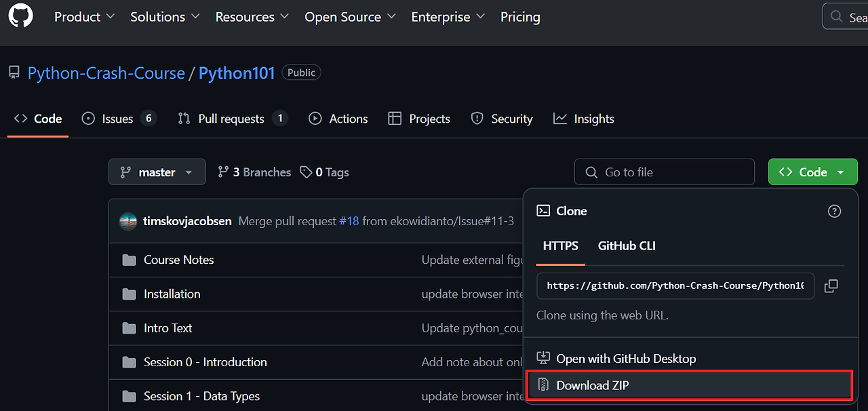
Task: Open Session 0 - Introduction folder
Action: 205,362
